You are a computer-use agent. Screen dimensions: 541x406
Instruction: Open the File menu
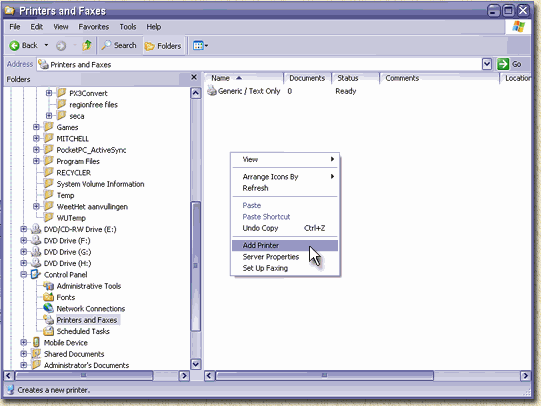coord(15,27)
